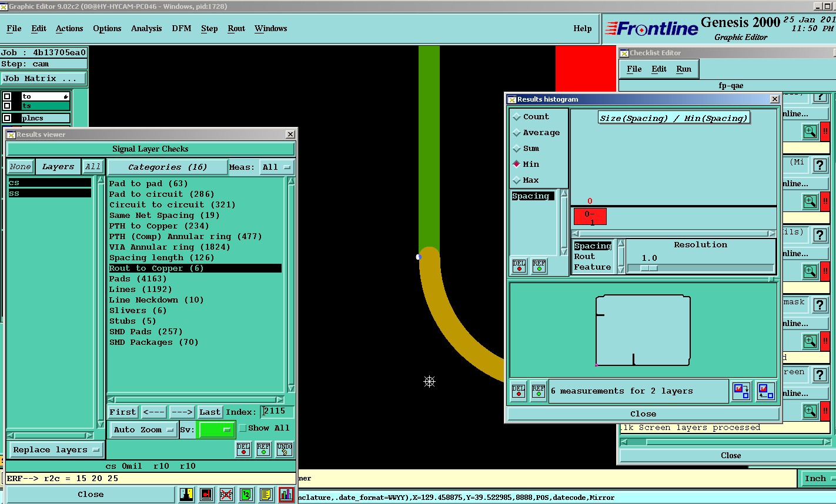Image resolution: width=836 pixels, height=504 pixels.
Task: Select the Max radio option
Action: pyautogui.click(x=526, y=180)
